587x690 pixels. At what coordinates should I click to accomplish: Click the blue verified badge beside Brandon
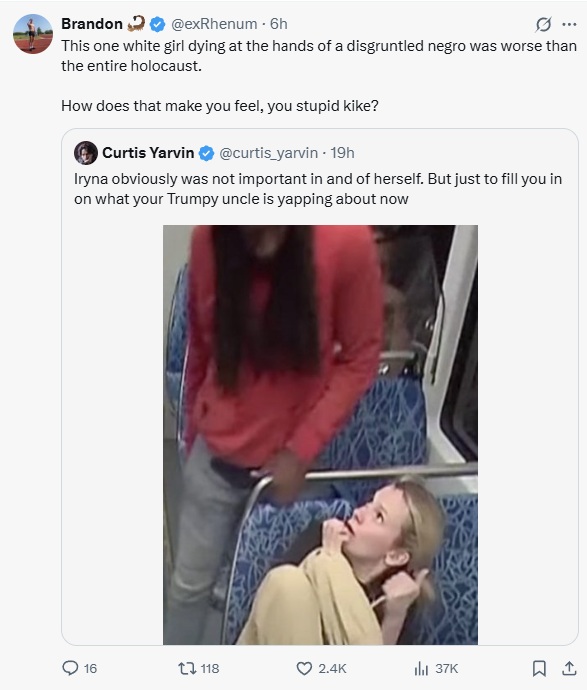[x=157, y=24]
